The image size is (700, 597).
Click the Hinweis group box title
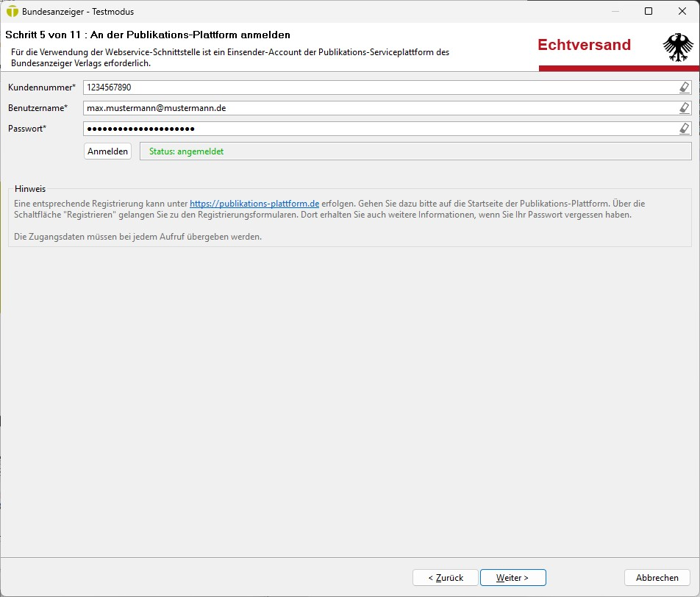pyautogui.click(x=30, y=189)
